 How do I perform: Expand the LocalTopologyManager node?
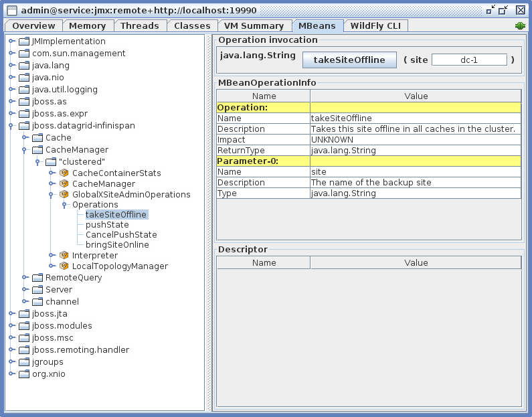tap(52, 266)
